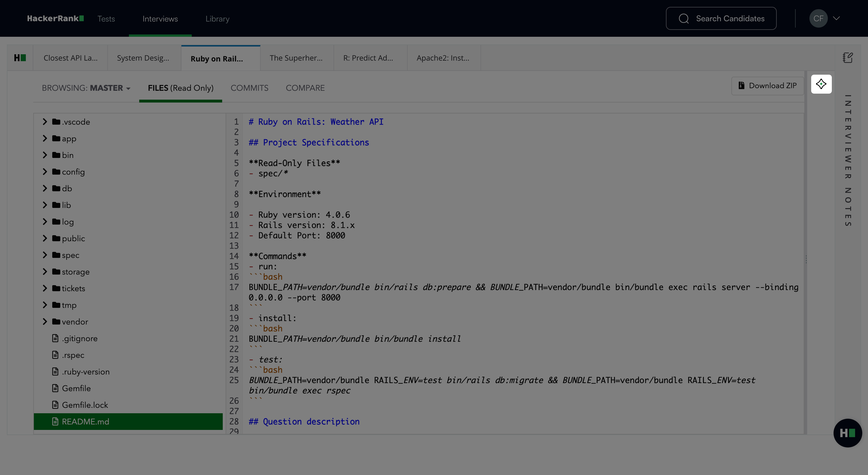868x475 pixels.
Task: Click the tmp folder icon
Action: point(56,305)
